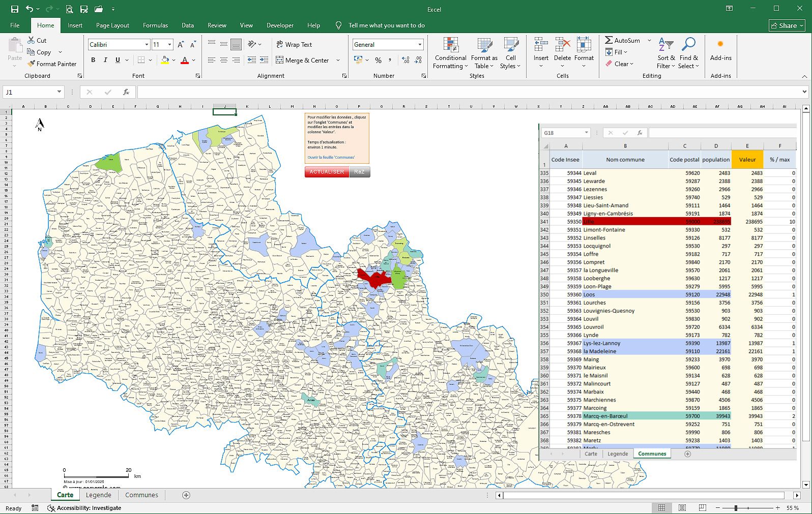This screenshot has height=514, width=812.
Task: Click the Add-ins icon
Action: point(720,45)
